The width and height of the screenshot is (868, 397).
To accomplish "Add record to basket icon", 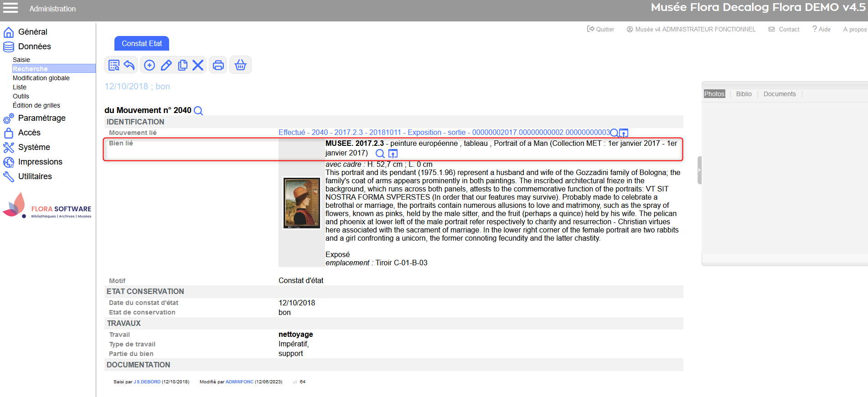I will 240,65.
